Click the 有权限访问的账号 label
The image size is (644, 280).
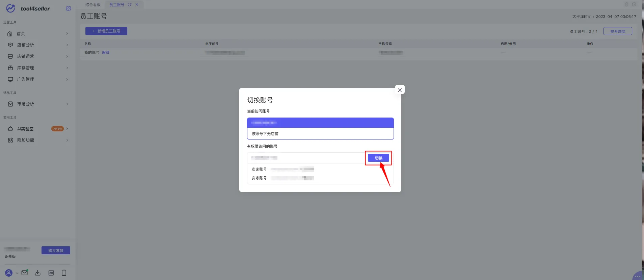point(262,146)
